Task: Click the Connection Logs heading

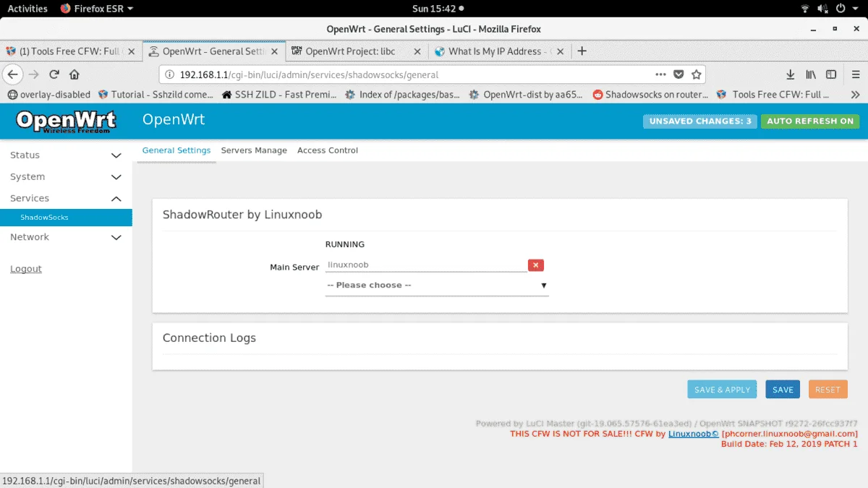Action: click(209, 338)
